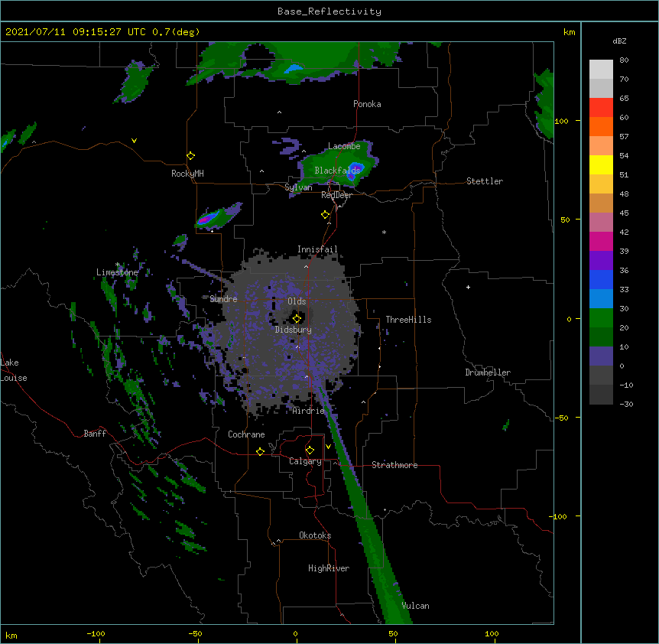Click the yellow V marker northwest of RockyMH
This screenshot has height=644, width=659.
click(134, 141)
